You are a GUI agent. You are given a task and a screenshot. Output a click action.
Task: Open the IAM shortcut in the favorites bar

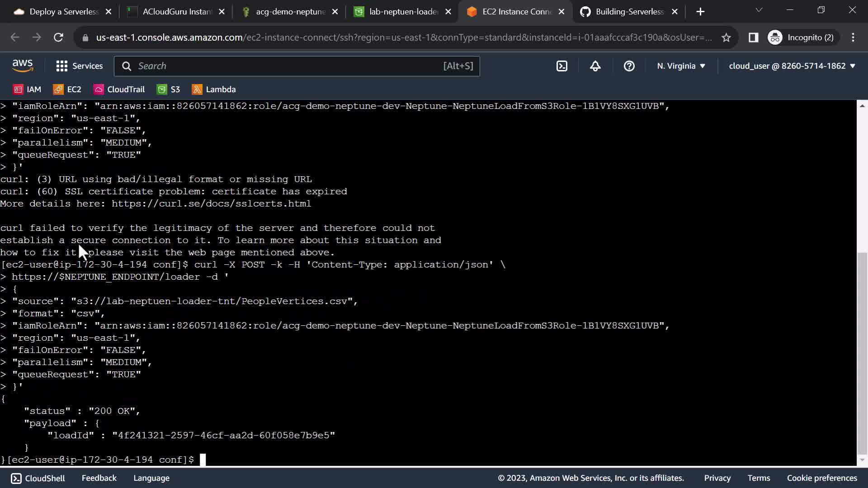[x=27, y=89]
